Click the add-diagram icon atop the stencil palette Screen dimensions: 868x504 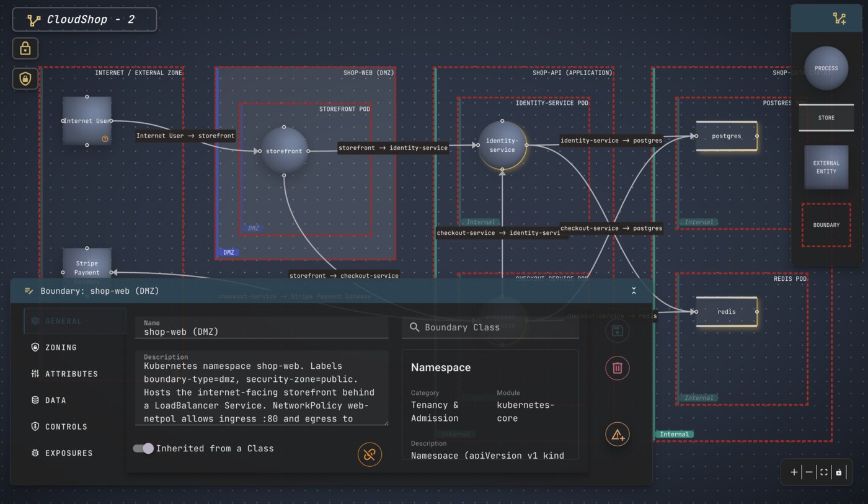tap(840, 19)
